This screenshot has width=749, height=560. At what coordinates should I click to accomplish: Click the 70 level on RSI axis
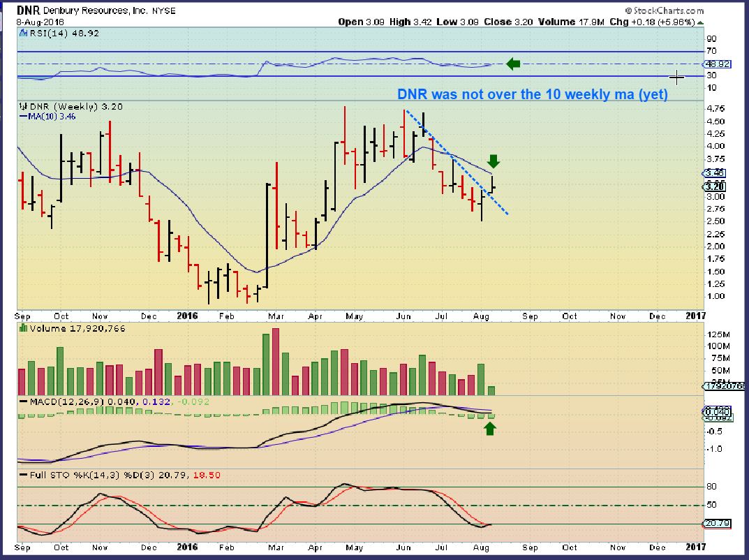coord(711,51)
